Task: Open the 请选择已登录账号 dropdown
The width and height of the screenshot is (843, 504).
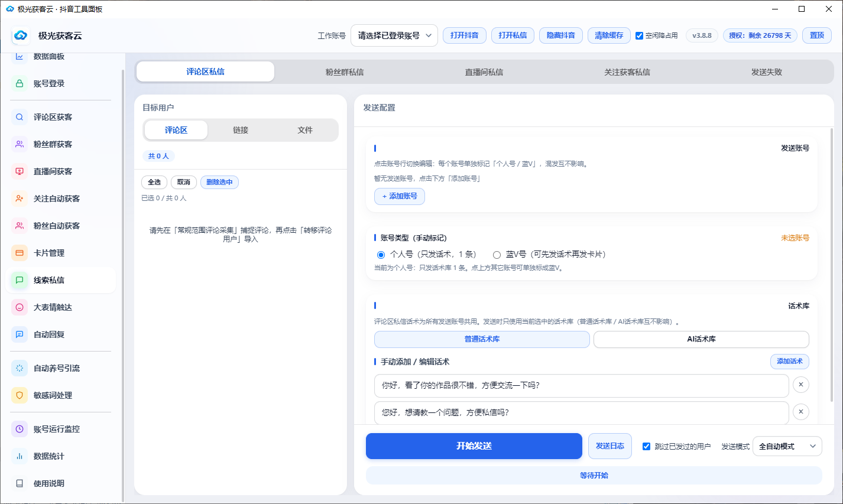Action: pyautogui.click(x=394, y=35)
